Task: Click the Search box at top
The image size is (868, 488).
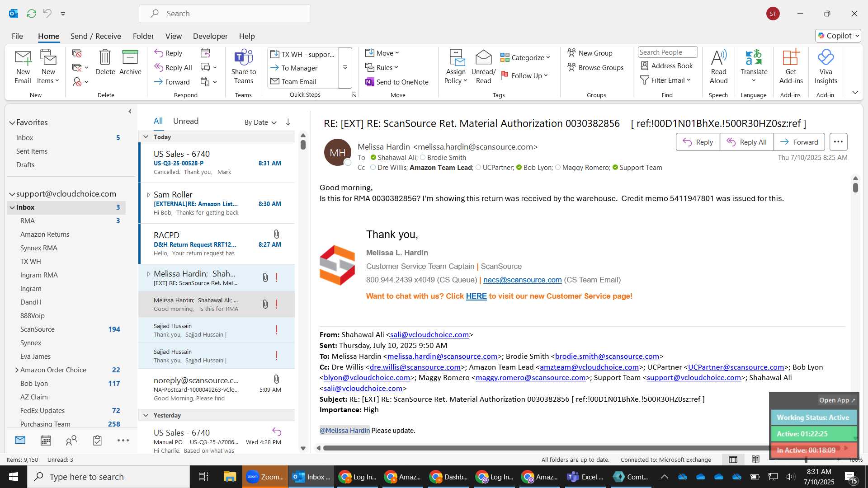Action: (x=225, y=14)
